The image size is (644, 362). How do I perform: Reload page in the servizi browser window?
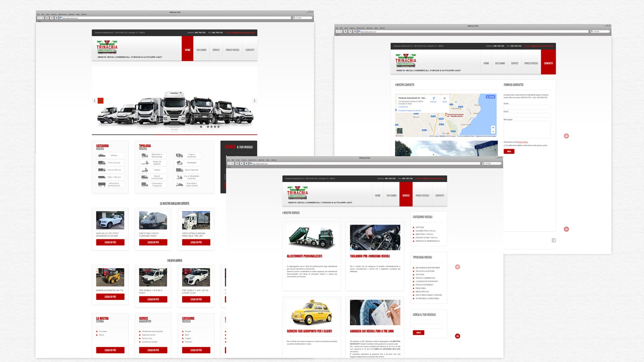[237, 164]
